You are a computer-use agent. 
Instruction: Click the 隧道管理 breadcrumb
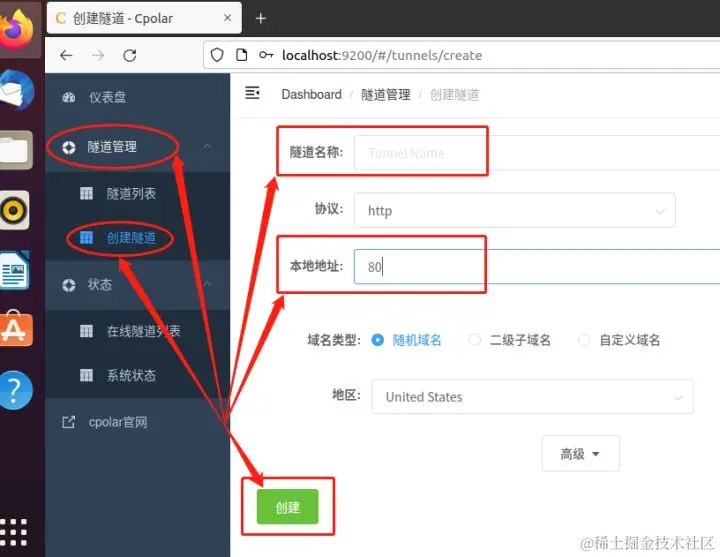(x=386, y=95)
